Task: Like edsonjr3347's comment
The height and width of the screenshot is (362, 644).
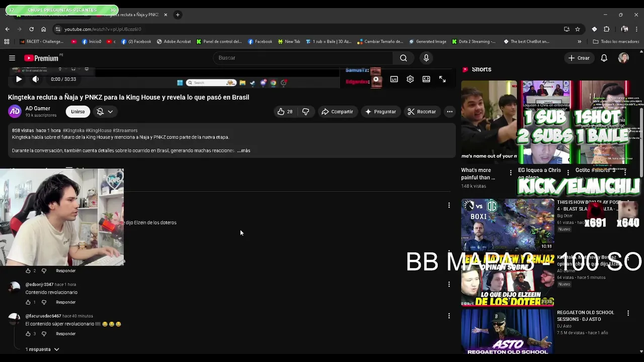Action: pyautogui.click(x=28, y=302)
